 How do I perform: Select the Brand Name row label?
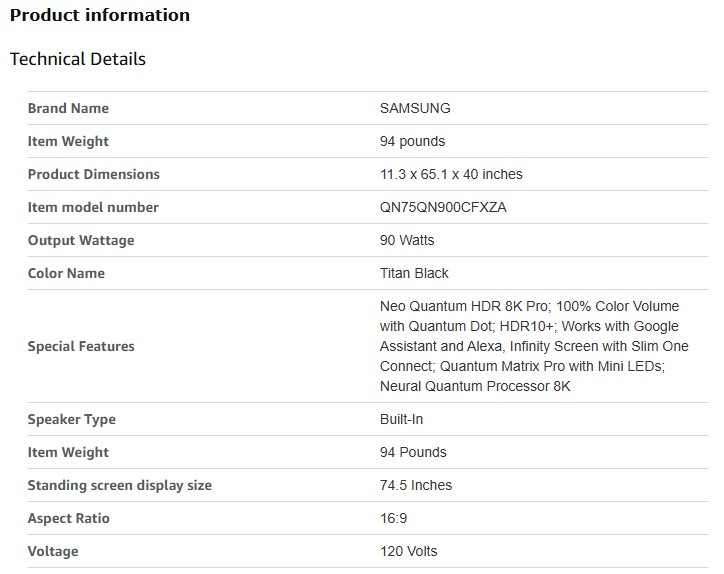point(68,108)
